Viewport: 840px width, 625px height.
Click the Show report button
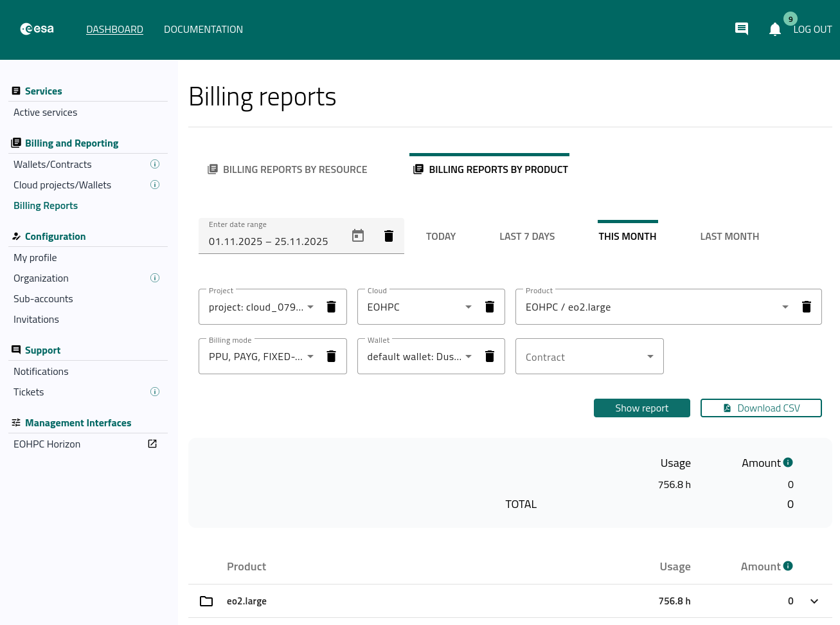click(641, 408)
